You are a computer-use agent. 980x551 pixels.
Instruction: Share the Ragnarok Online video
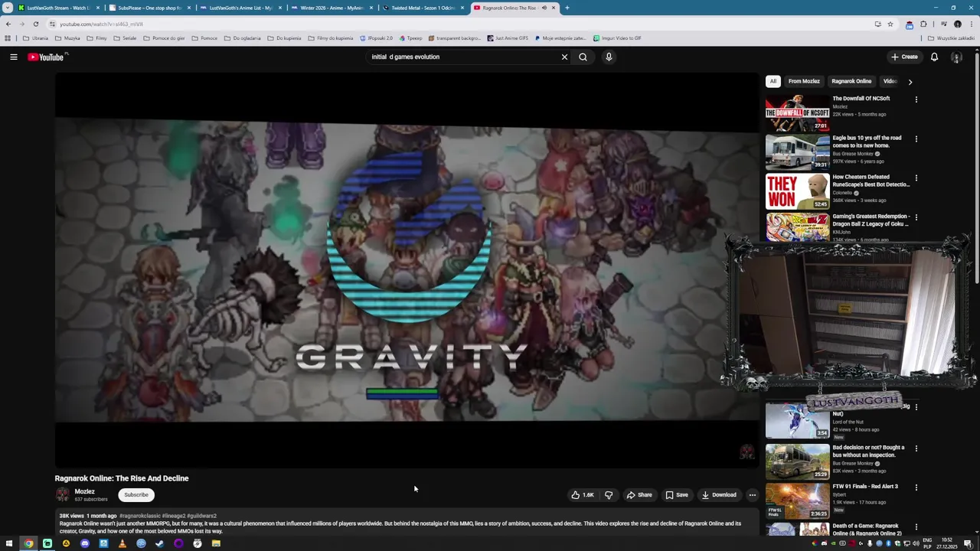tap(639, 495)
